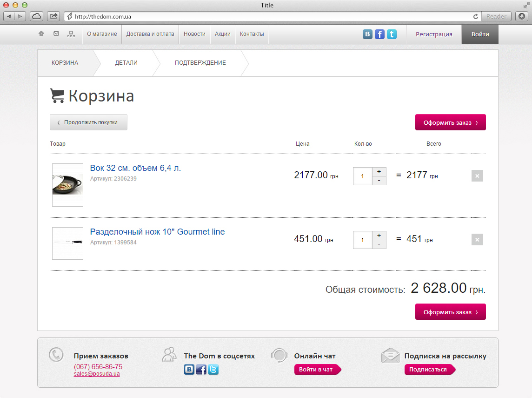
Task: Click the browser reload icon
Action: coord(476,16)
